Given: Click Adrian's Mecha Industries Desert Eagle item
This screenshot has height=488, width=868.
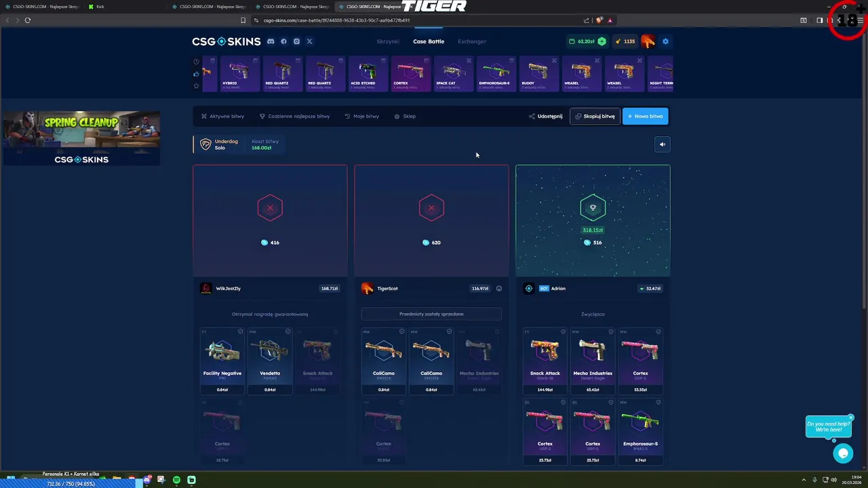Looking at the screenshot, I should 593,361.
